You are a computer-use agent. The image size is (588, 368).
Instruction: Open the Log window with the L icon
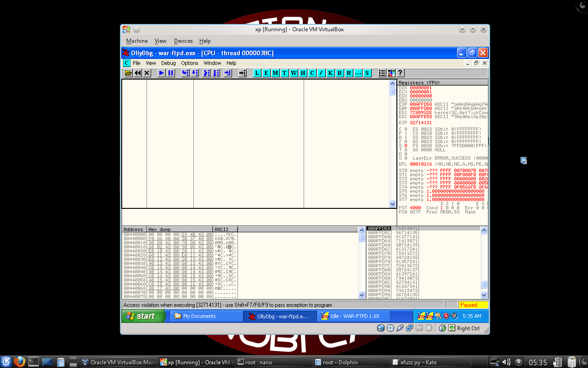pos(257,73)
